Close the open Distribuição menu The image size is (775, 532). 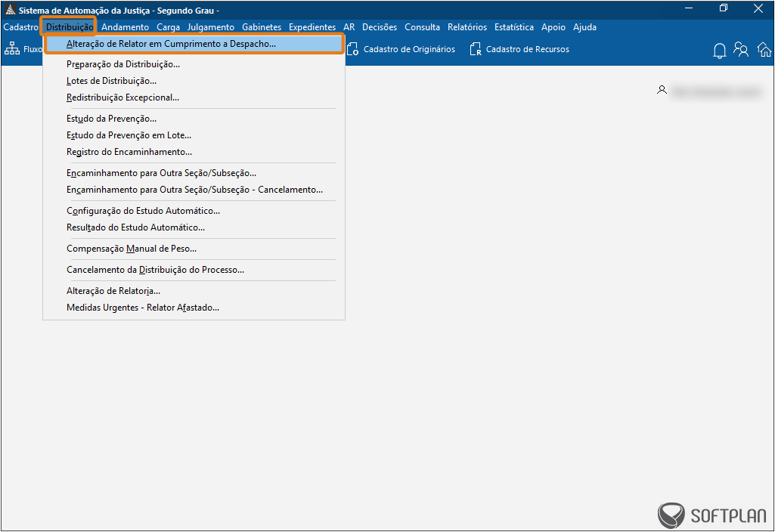[x=70, y=27]
